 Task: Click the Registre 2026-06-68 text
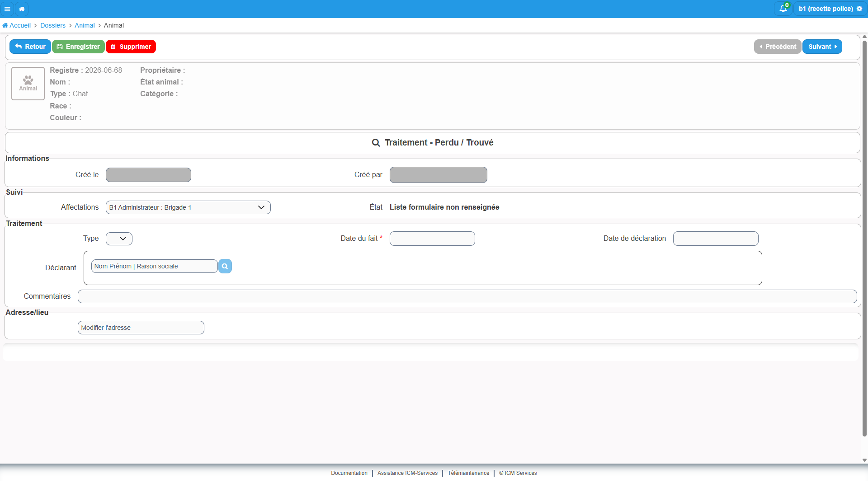point(86,70)
